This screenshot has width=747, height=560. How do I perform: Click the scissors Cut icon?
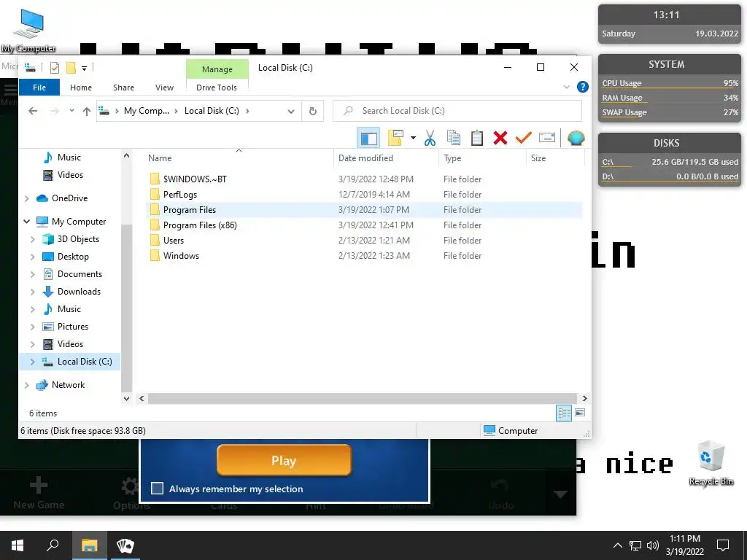(x=430, y=138)
